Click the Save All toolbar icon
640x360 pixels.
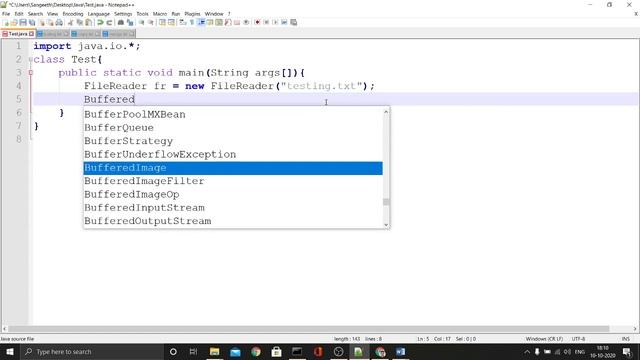coord(31,22)
